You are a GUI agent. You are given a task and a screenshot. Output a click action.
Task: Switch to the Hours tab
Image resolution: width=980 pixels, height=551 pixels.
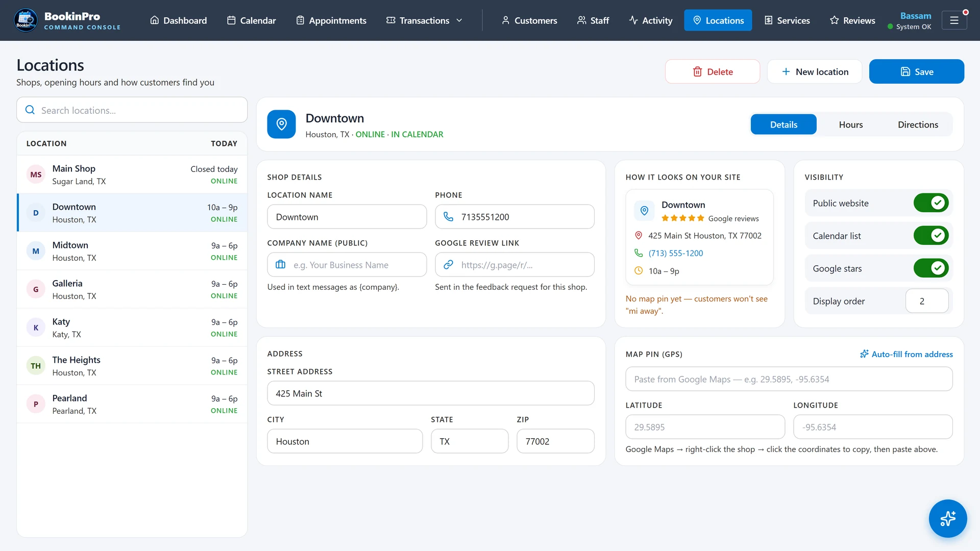[851, 124]
